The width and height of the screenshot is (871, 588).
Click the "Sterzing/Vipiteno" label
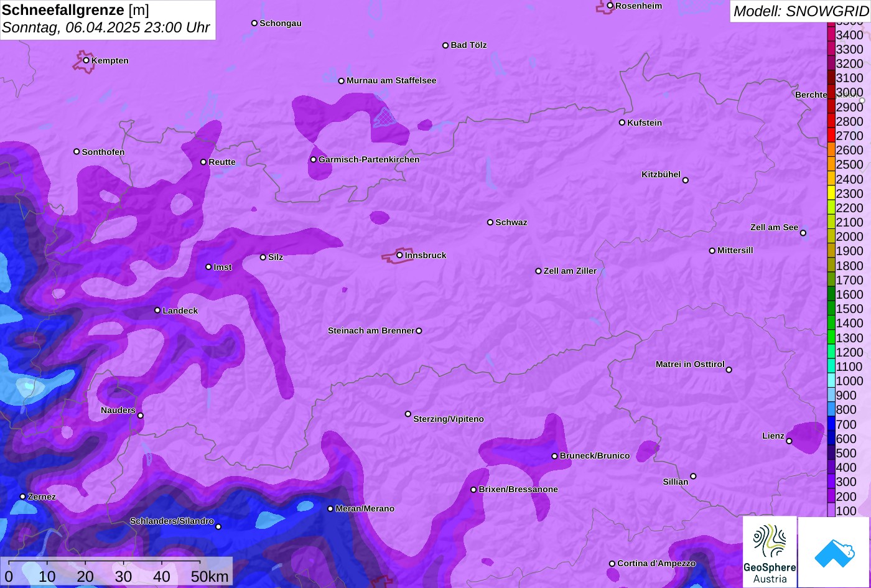(449, 419)
